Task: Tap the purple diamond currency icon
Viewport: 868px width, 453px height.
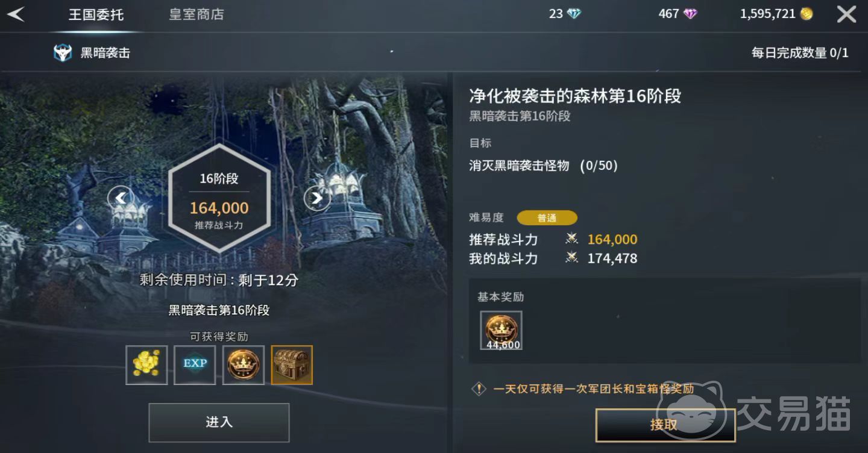Action: (x=690, y=14)
